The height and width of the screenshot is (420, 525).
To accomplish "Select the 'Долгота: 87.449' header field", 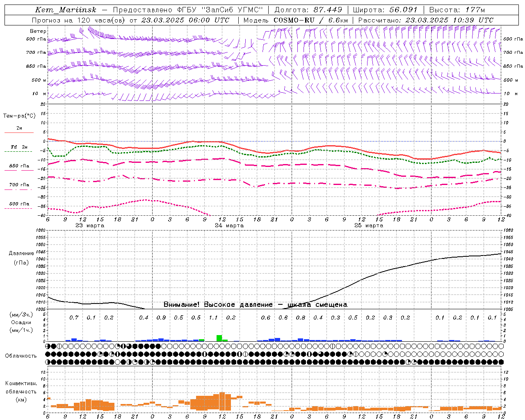I will coord(308,10).
